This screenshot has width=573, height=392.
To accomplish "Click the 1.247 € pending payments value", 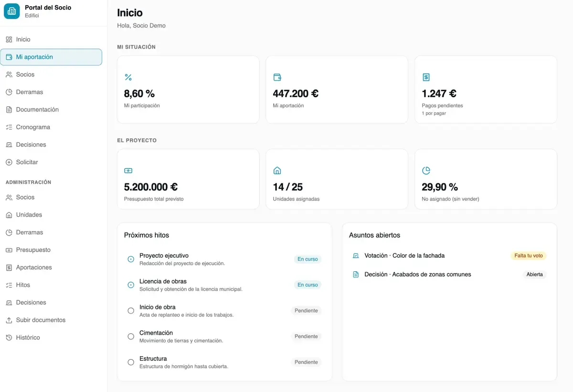I will (439, 94).
